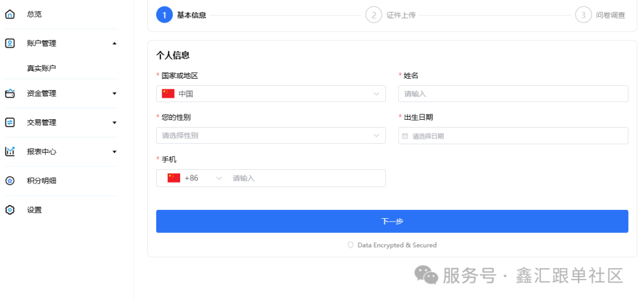Collapse the 账户管理 menu arrow
The height and width of the screenshot is (301, 644).
[114, 44]
